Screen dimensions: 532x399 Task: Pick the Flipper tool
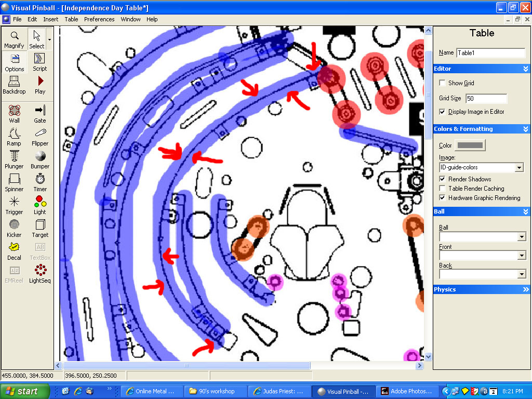[x=40, y=137]
